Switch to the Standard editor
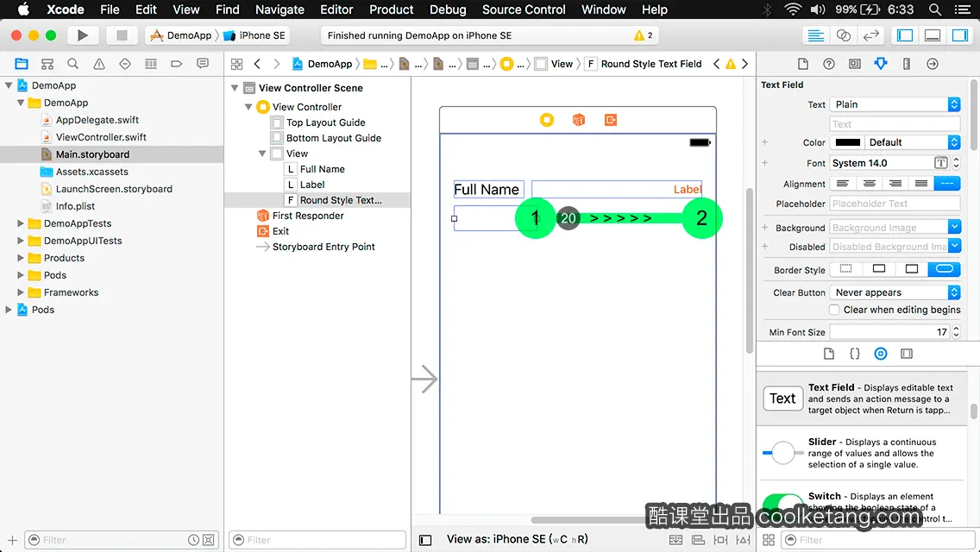This screenshot has width=980, height=552. coord(815,35)
